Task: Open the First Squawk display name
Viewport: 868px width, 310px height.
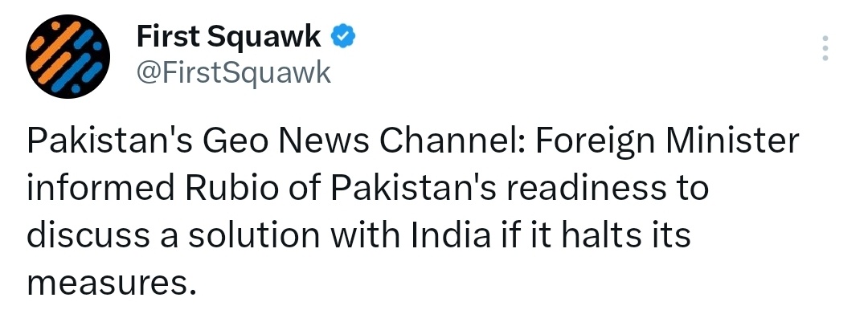Action: [228, 37]
